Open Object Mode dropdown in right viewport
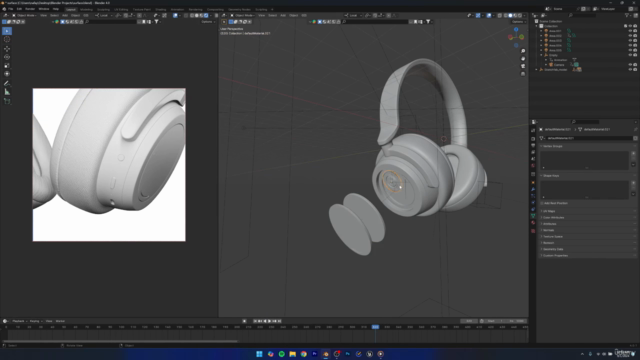Viewport: 640px width, 360px height. pos(243,16)
